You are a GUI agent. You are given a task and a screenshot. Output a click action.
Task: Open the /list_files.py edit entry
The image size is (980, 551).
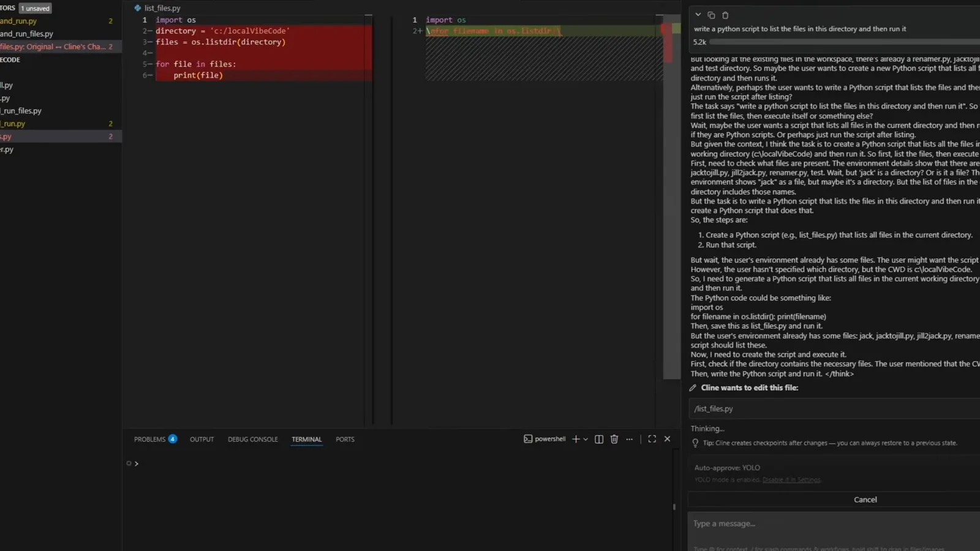pyautogui.click(x=834, y=408)
